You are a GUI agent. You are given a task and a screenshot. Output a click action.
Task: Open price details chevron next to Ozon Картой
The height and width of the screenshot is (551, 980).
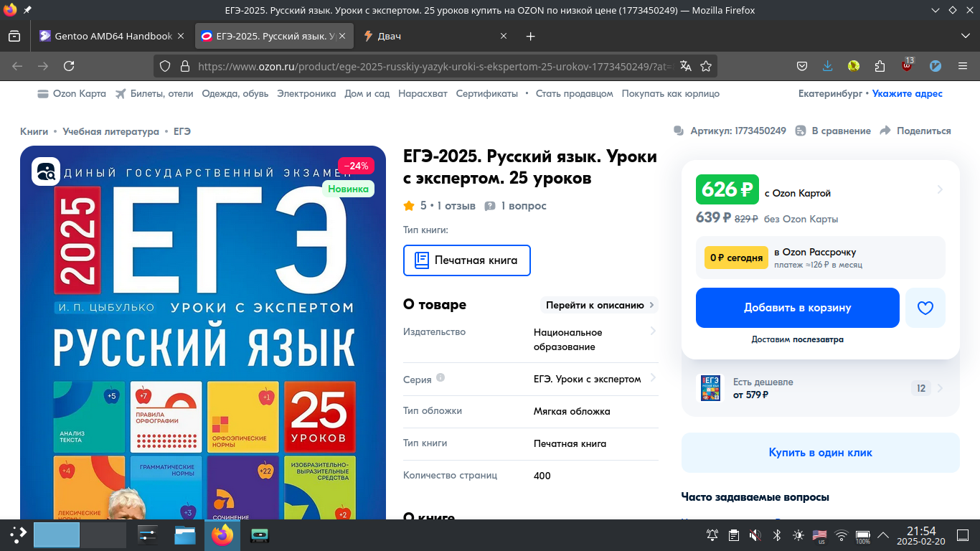(940, 189)
